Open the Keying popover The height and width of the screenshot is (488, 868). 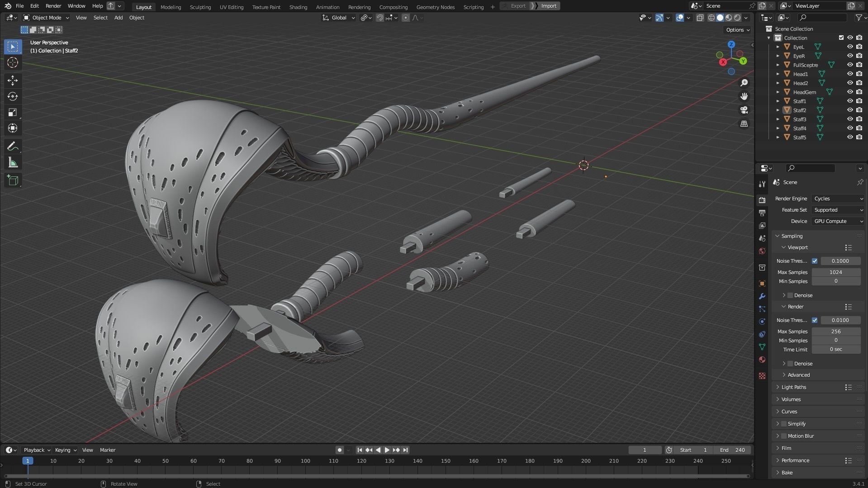[66, 450]
